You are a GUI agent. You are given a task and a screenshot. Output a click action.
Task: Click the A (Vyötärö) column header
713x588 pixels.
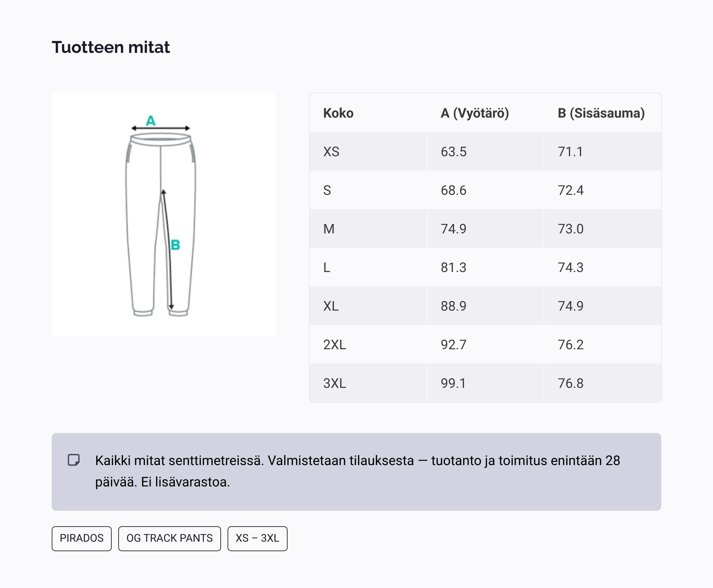[x=474, y=113]
